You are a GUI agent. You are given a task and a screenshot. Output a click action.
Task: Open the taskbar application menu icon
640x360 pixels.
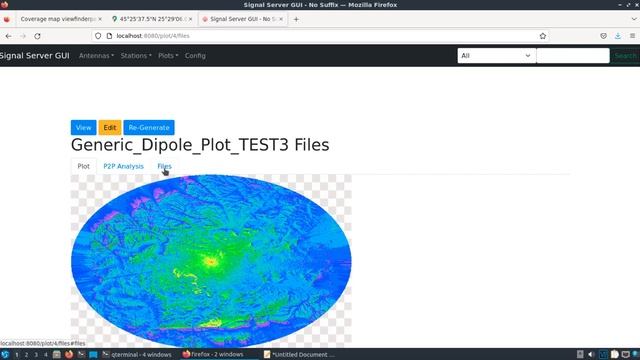pyautogui.click(x=5, y=354)
